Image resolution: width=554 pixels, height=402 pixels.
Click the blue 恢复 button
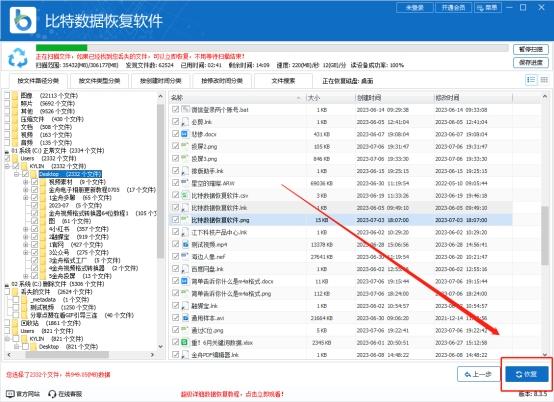coord(526,374)
